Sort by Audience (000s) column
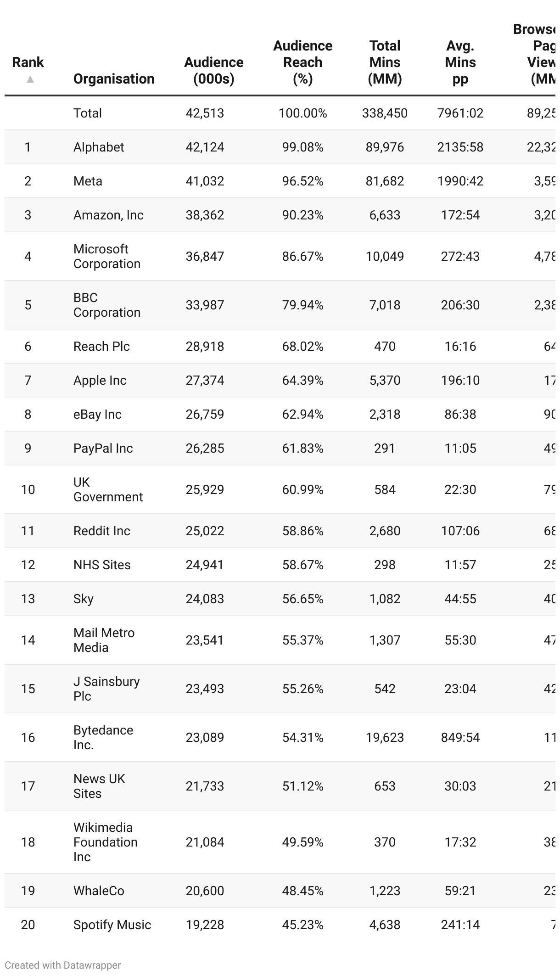560x976 pixels. [x=213, y=71]
